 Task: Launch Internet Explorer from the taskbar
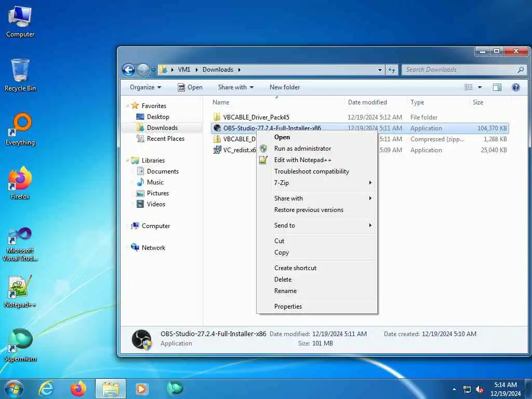pyautogui.click(x=46, y=389)
